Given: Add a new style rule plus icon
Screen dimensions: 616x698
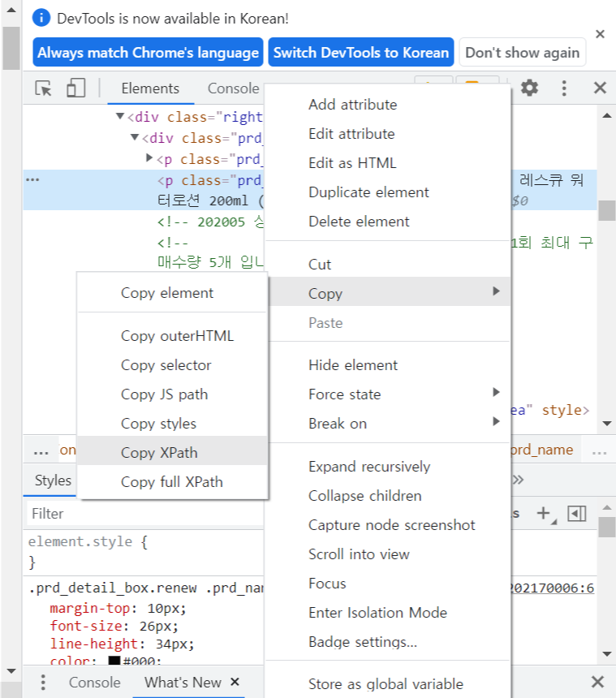Looking at the screenshot, I should (544, 513).
